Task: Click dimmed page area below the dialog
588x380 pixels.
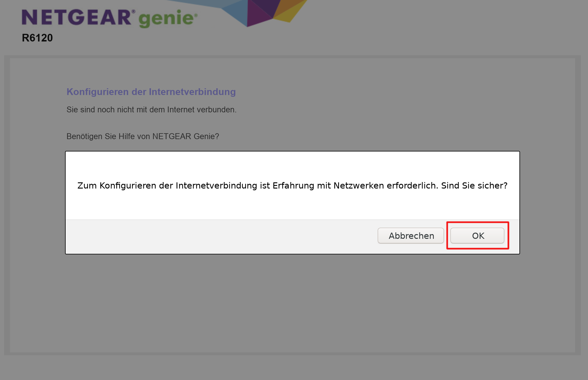Action: 292,303
